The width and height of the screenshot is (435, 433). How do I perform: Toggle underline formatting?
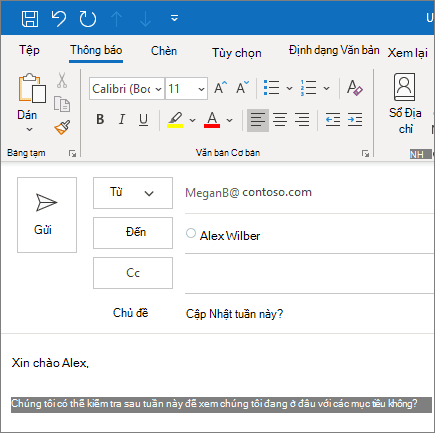(143, 120)
